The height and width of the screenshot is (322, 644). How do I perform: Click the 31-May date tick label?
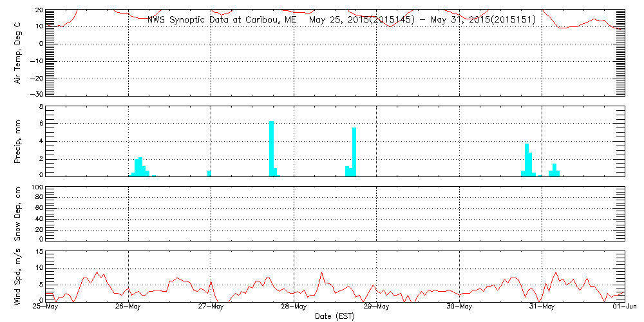point(542,307)
